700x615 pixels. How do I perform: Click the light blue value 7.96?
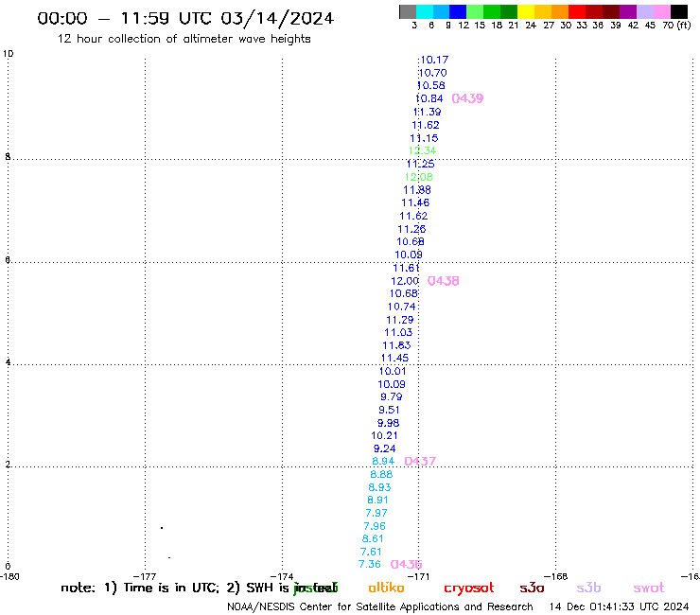375,527
